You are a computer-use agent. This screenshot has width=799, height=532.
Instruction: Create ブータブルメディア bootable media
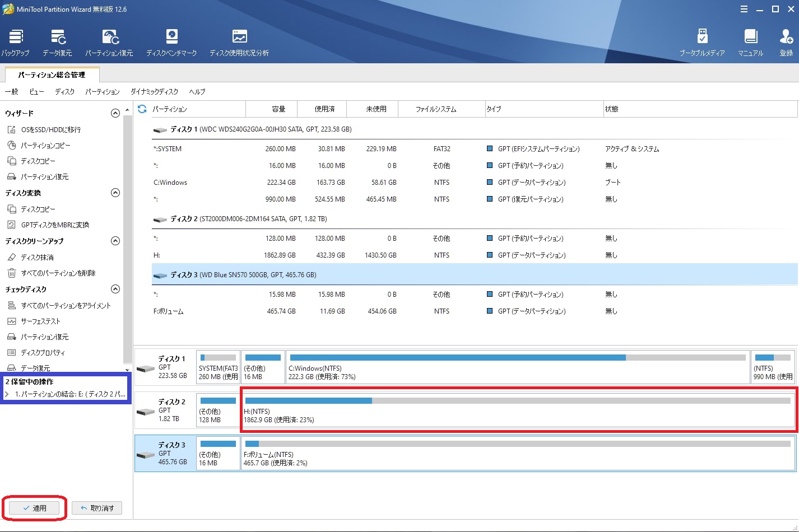tap(702, 43)
